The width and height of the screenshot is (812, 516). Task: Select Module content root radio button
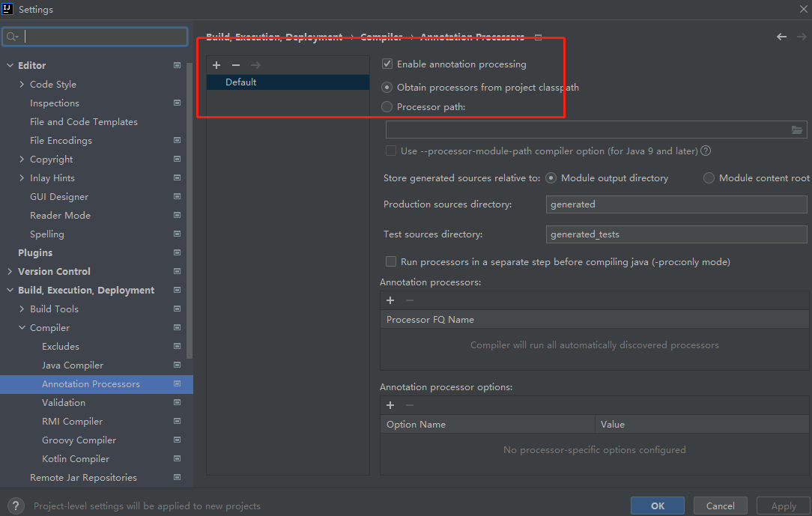point(709,177)
